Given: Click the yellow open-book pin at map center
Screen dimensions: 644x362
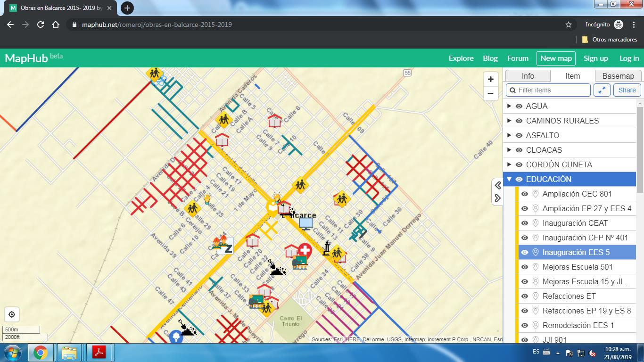Looking at the screenshot, I should [x=272, y=208].
